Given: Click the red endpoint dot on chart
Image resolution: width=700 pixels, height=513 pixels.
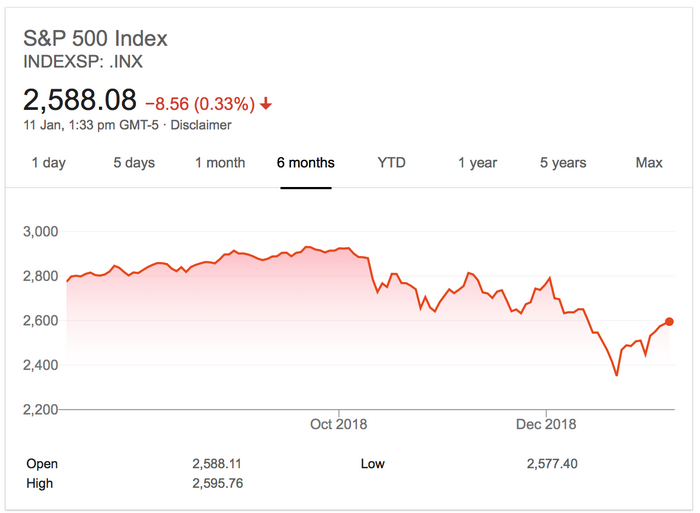Looking at the screenshot, I should tap(669, 321).
